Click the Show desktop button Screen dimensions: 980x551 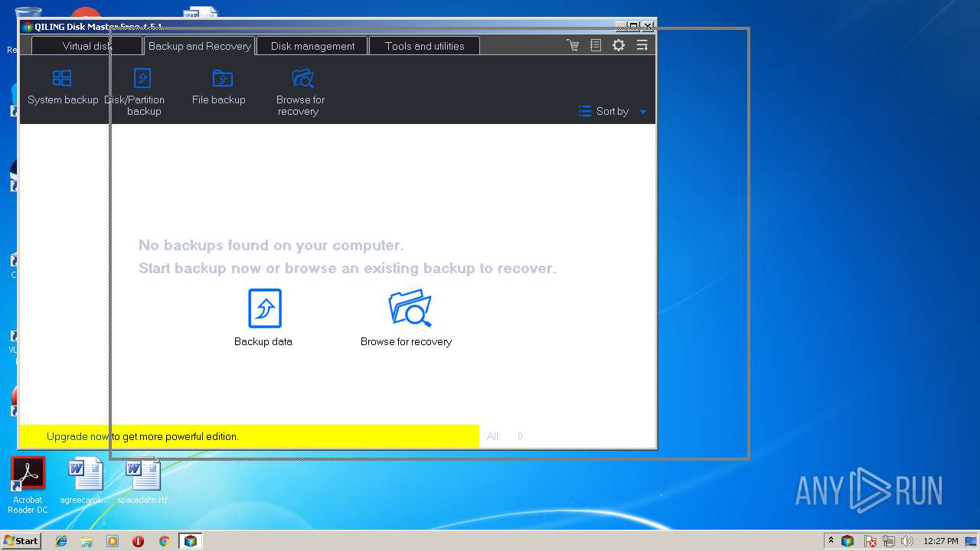[972, 541]
